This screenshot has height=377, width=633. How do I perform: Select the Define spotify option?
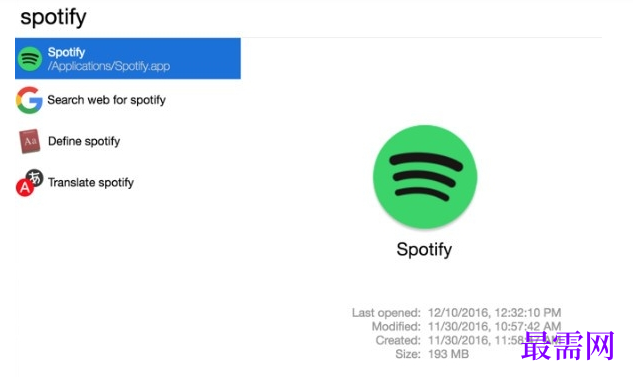84,141
